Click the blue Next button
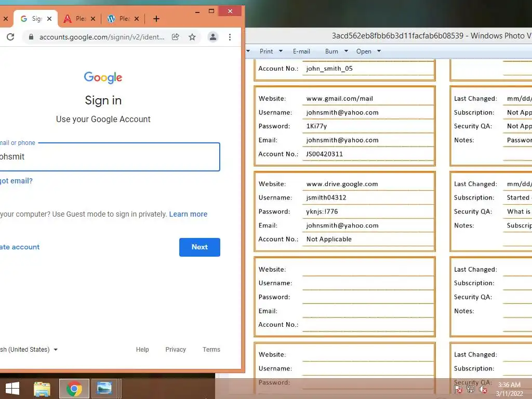The height and width of the screenshot is (399, 532). (x=199, y=247)
